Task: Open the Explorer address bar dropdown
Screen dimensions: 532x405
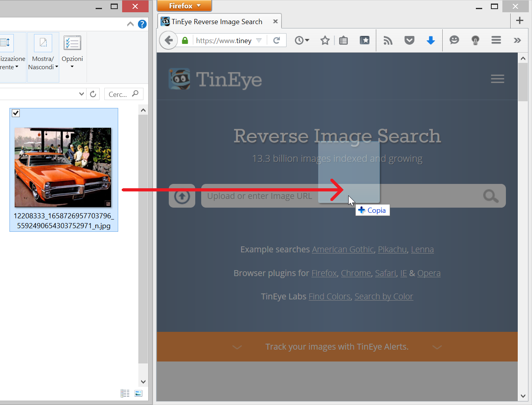Action: click(81, 94)
